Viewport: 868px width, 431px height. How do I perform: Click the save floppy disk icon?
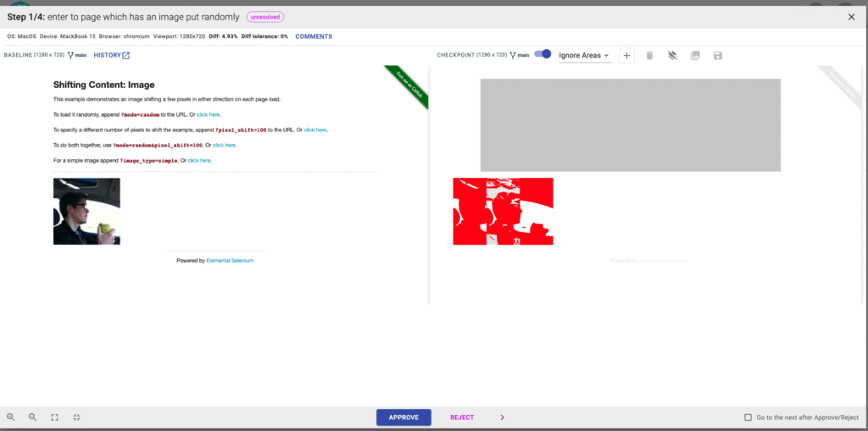718,56
